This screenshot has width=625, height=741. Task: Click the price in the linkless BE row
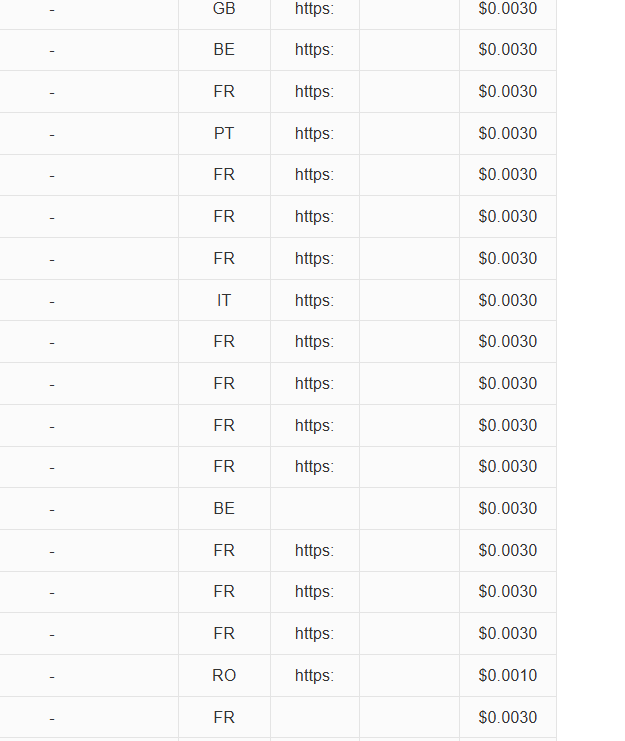coord(507,508)
